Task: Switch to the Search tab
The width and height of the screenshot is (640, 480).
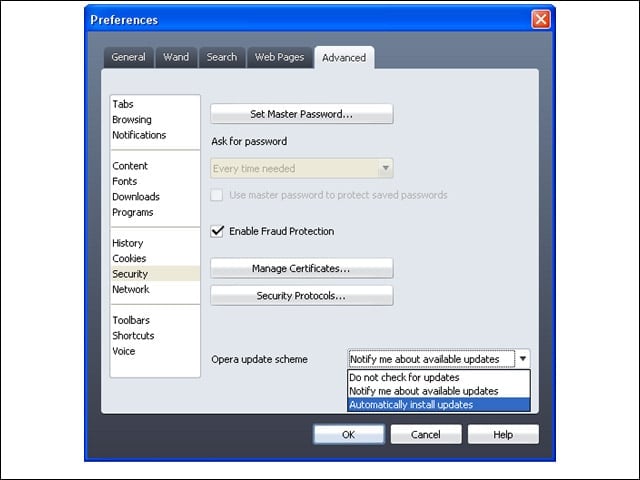Action: coord(222,57)
